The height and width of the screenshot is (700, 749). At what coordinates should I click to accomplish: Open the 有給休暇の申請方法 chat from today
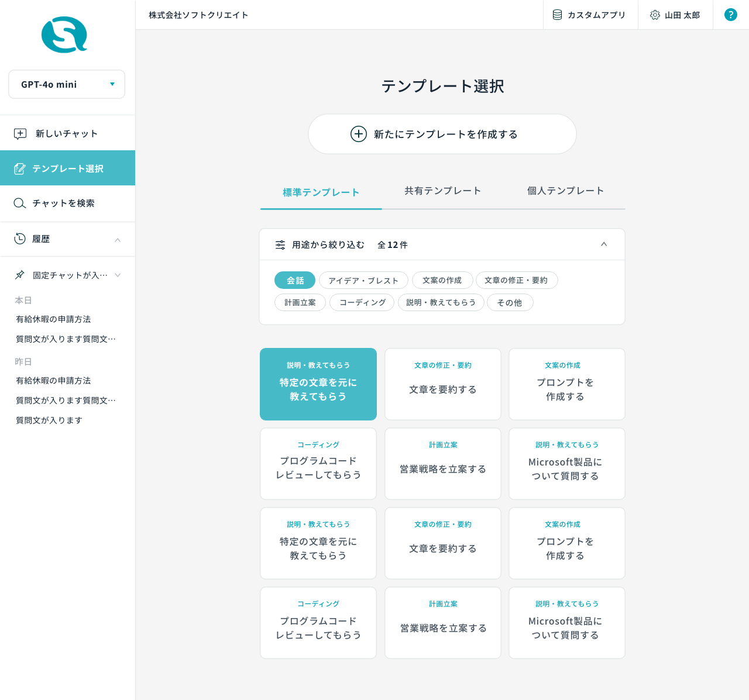[x=53, y=319]
